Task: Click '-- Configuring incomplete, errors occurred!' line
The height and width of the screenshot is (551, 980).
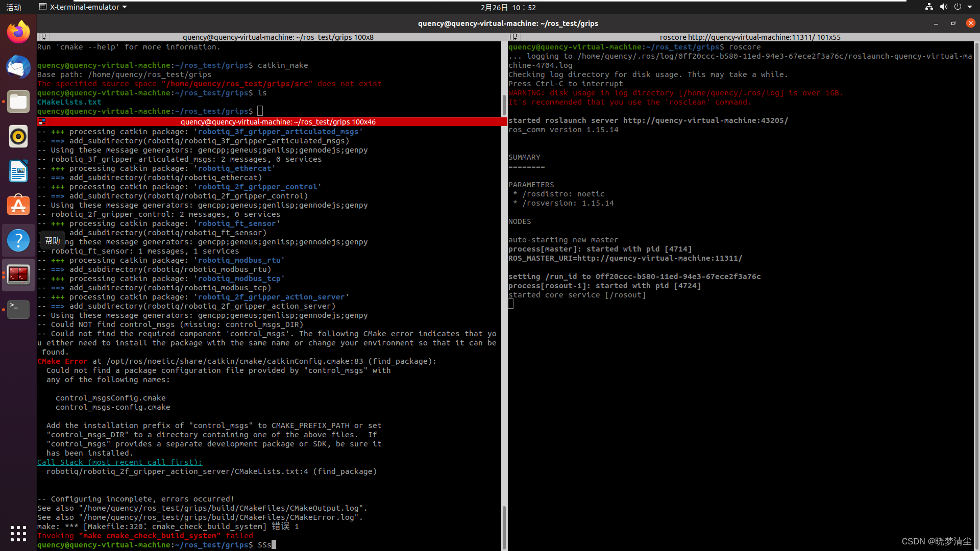Action: pyautogui.click(x=136, y=499)
